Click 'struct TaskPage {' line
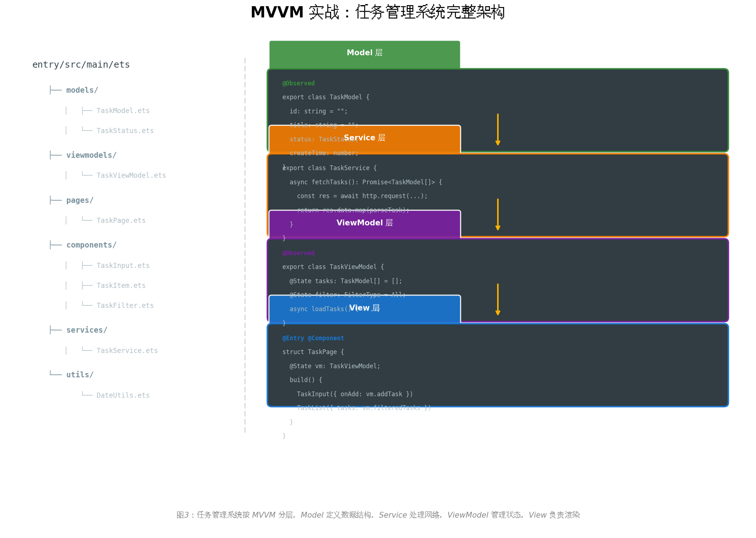This screenshot has height=538, width=756. (313, 352)
